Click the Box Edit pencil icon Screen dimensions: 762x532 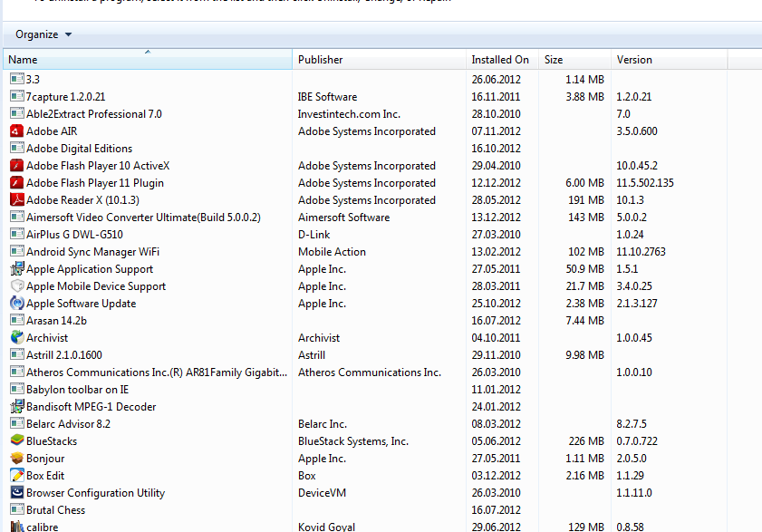tap(17, 476)
